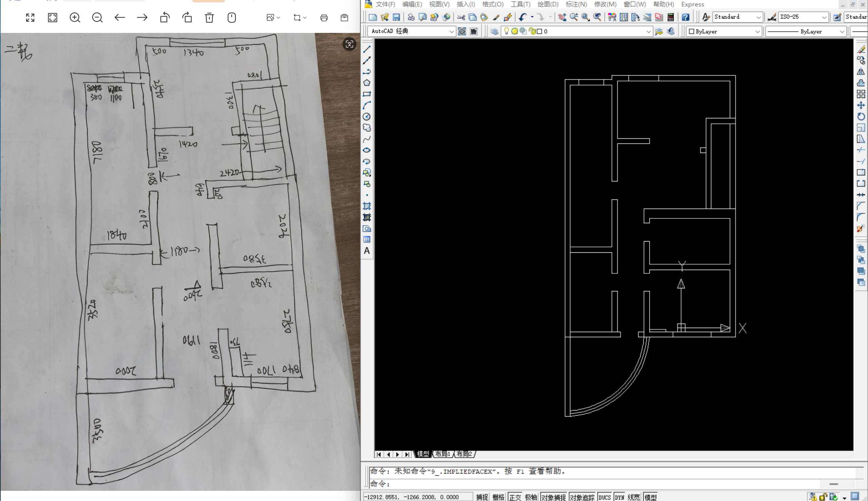Open the AutoCAD 经典 workspace dropdown
868x501 pixels.
coord(451,31)
